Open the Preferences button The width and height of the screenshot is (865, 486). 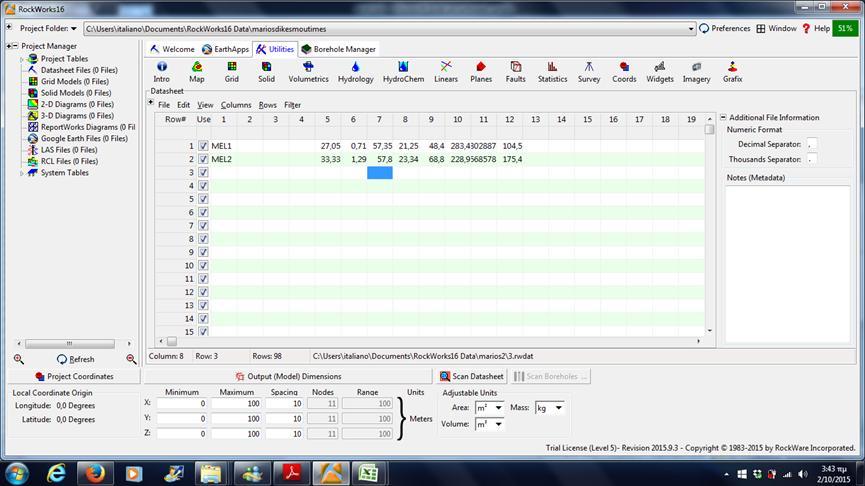724,28
